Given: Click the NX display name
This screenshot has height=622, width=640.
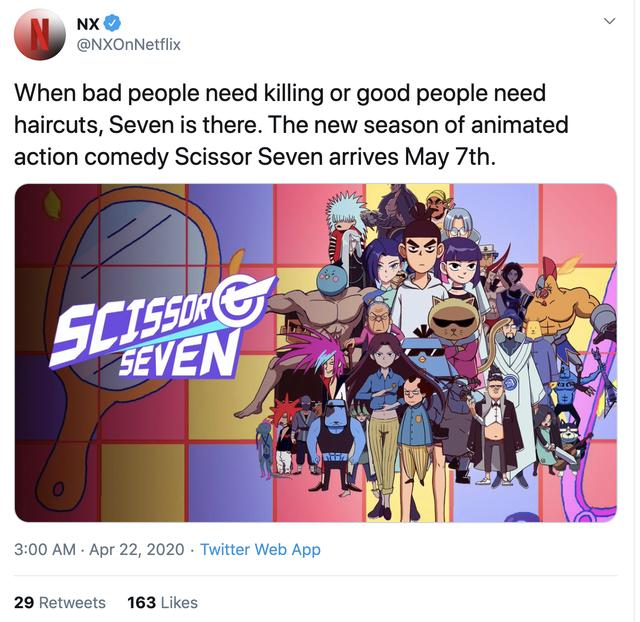Looking at the screenshot, I should (88, 24).
